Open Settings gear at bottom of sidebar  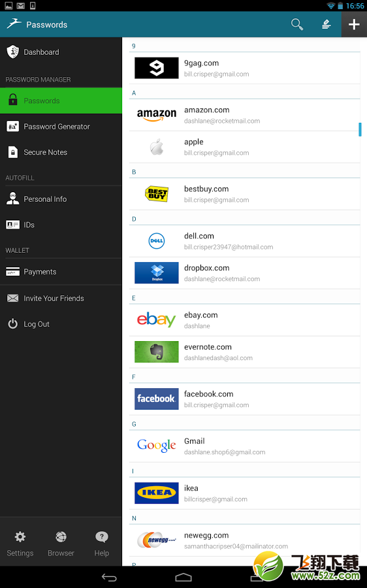(x=20, y=544)
